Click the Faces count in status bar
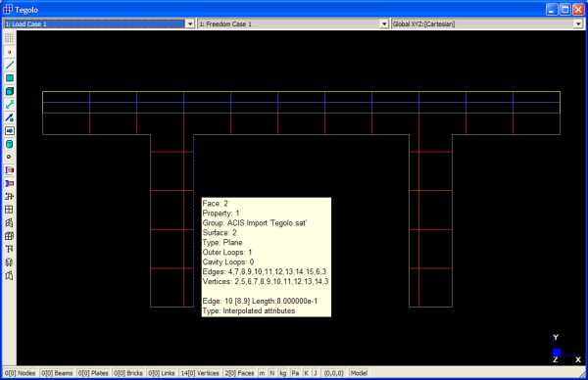 point(240,373)
